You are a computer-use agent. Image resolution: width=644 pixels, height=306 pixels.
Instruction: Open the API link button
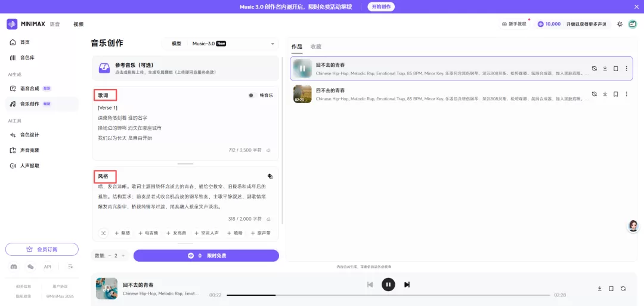tap(47, 267)
